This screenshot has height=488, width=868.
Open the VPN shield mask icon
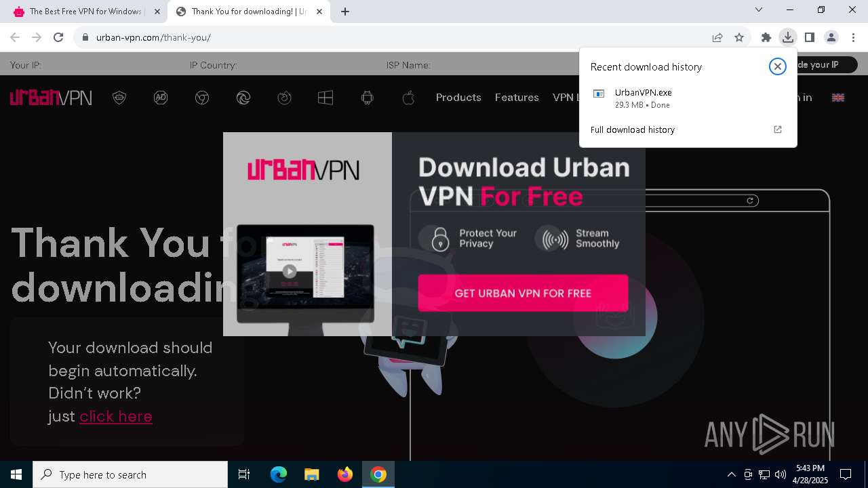pos(119,98)
